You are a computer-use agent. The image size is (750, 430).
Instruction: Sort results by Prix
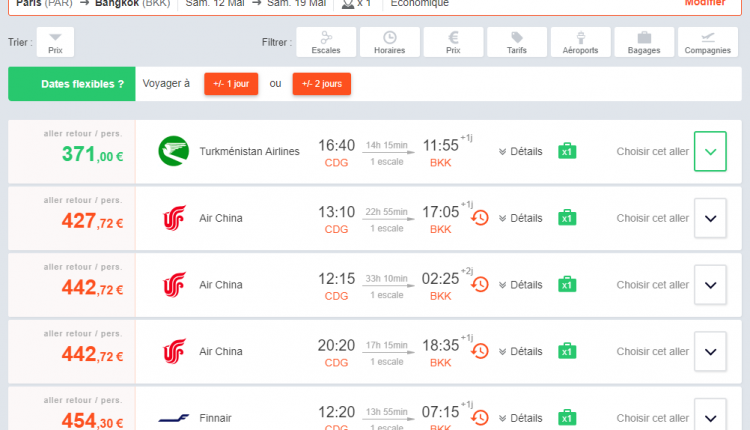point(55,42)
